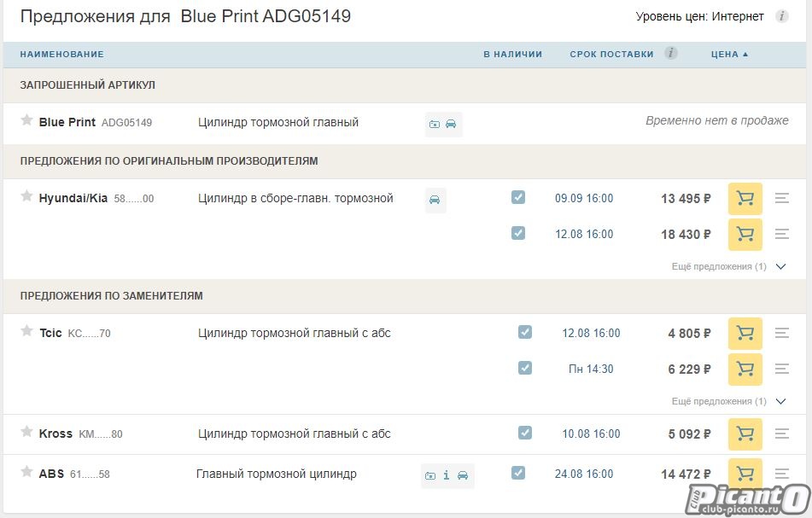Open details menu for ABS 14 472 ₽ offer

(781, 474)
